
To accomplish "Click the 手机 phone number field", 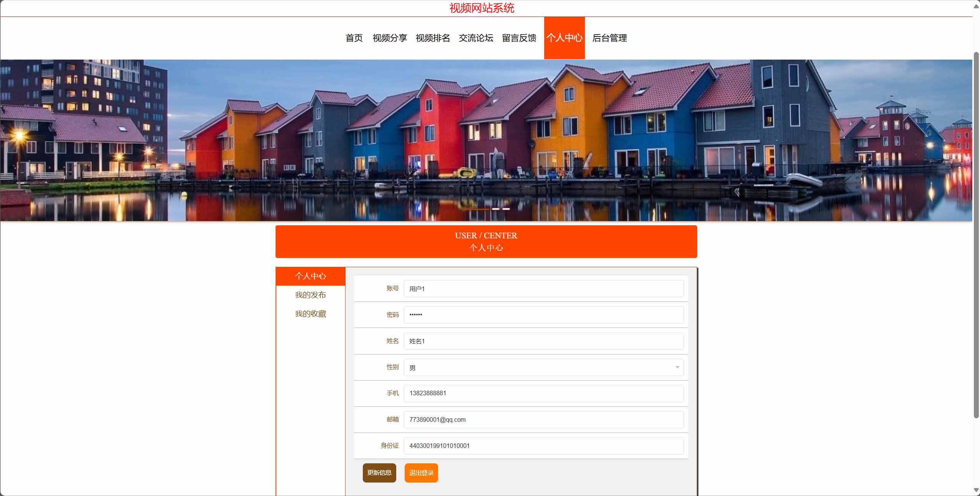I will (x=544, y=393).
